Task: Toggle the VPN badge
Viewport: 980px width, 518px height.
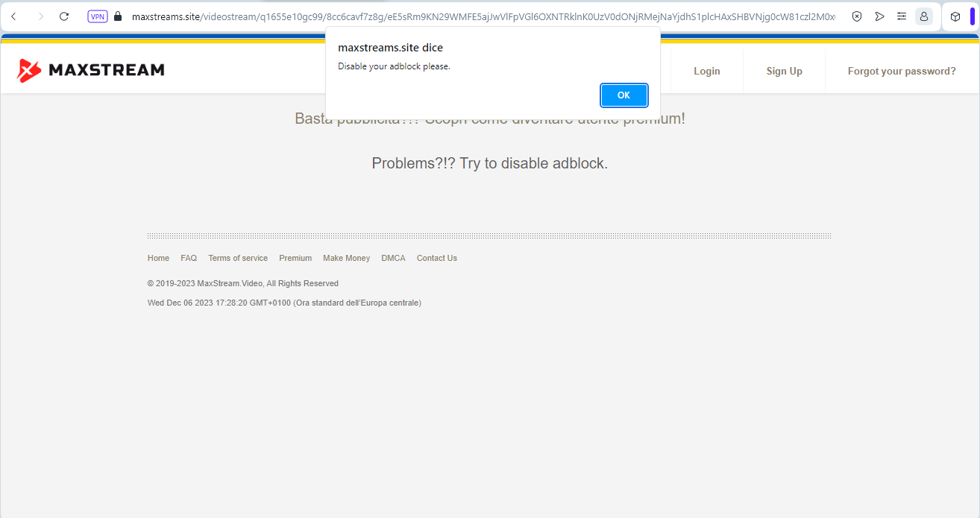Action: click(x=97, y=16)
